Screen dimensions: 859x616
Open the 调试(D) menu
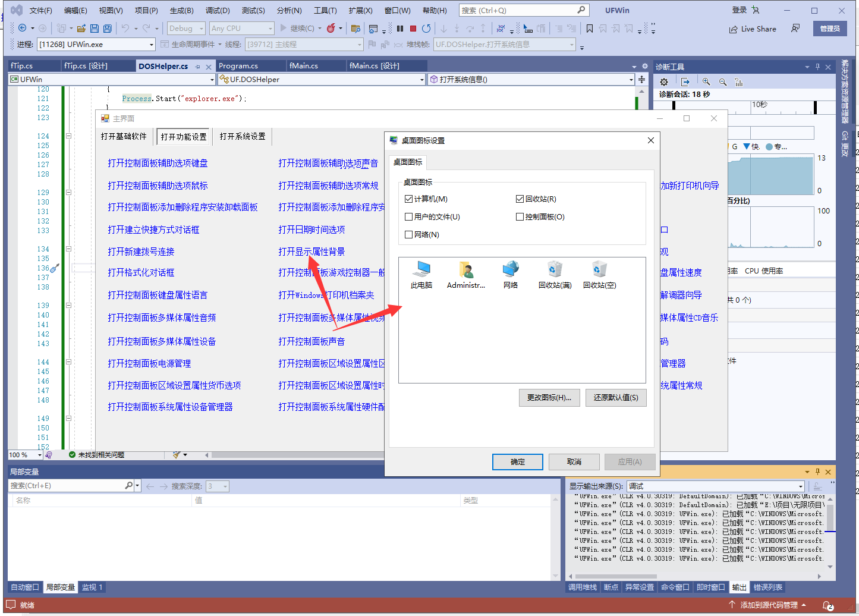(218, 10)
